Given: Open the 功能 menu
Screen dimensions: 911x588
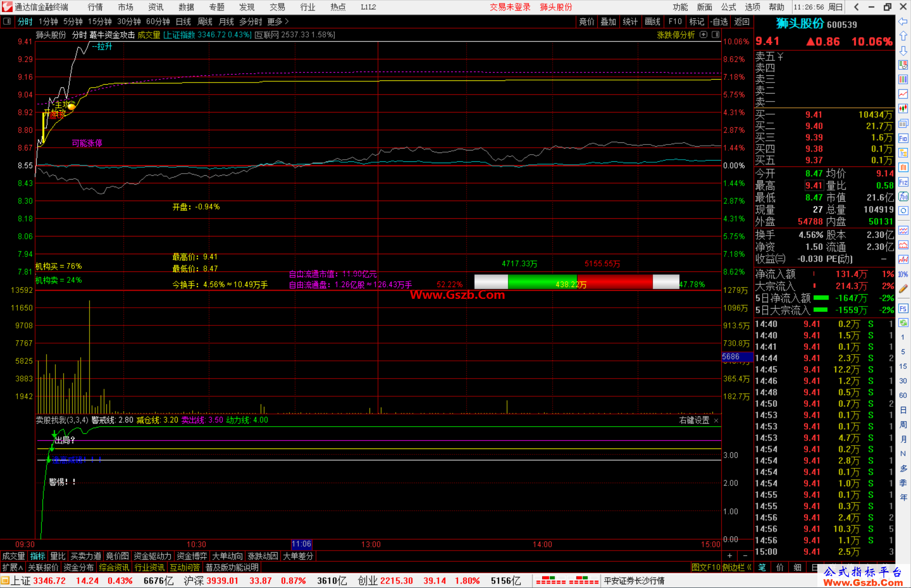Looking at the screenshot, I should (x=680, y=7).
